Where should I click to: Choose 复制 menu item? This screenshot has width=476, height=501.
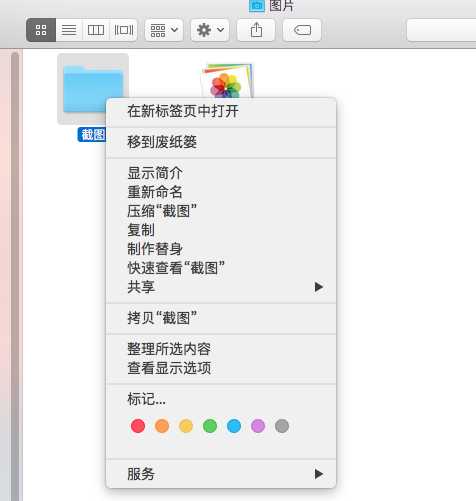[x=221, y=230]
